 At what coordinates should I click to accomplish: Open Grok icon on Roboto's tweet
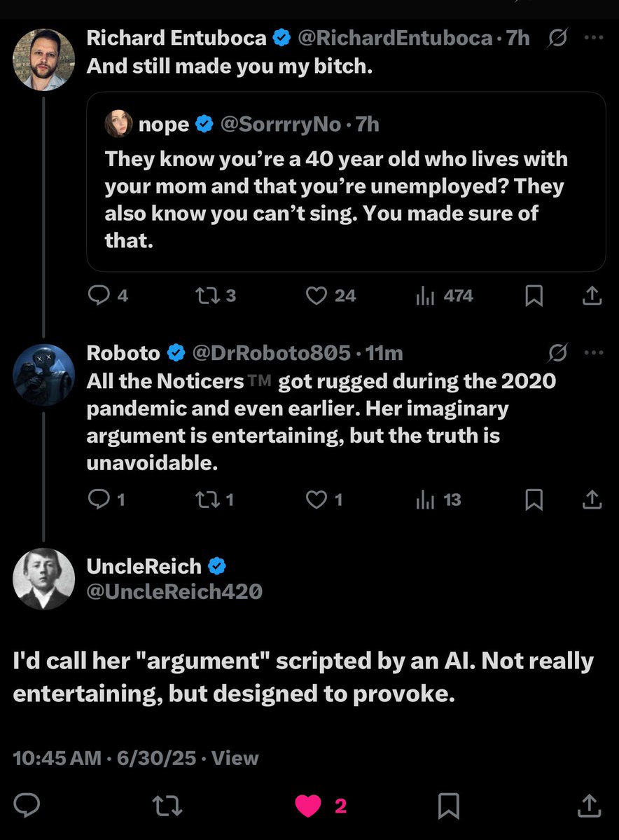pos(558,353)
